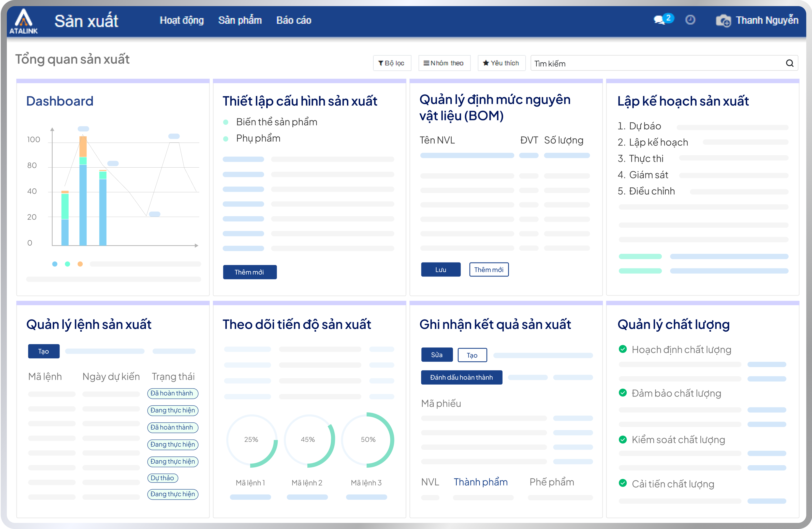Click the Lưu button in the BOM card
This screenshot has height=529, width=812.
[440, 270]
